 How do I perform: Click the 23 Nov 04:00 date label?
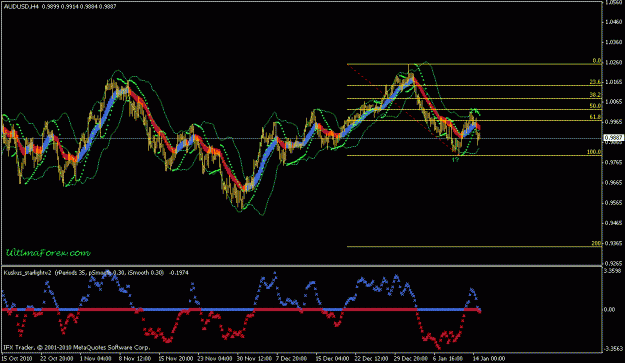[x=214, y=359]
